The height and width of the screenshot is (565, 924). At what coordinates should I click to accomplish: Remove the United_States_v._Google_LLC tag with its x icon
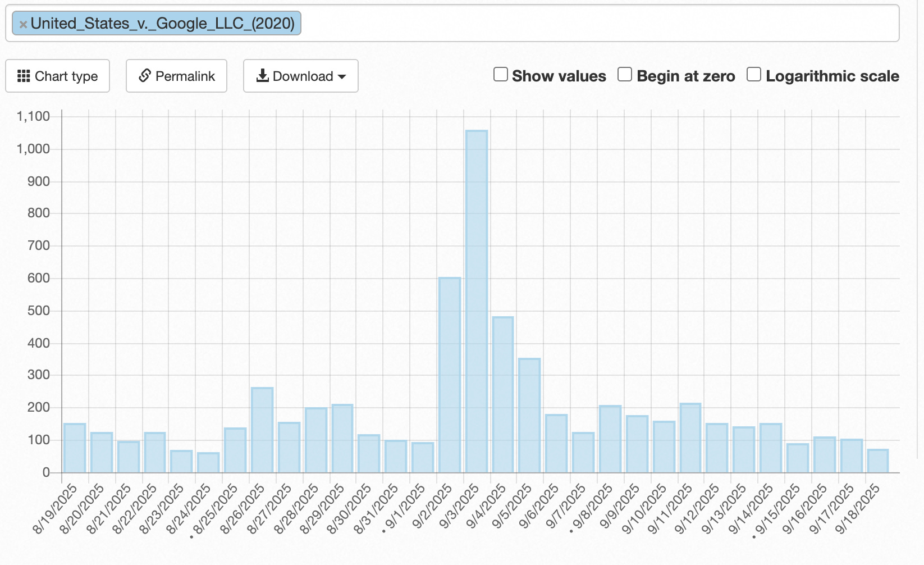23,24
